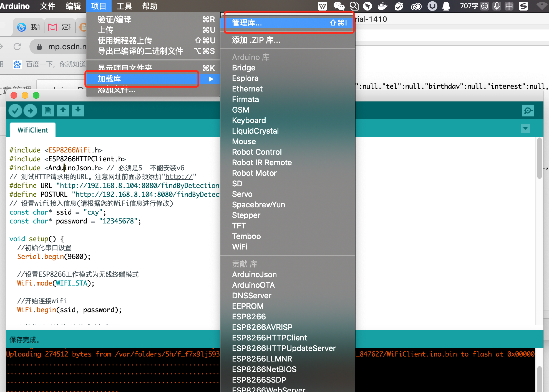Screen dimensions: 549x392
Task: Reload the page with the browser refresh icon
Action: [17, 47]
